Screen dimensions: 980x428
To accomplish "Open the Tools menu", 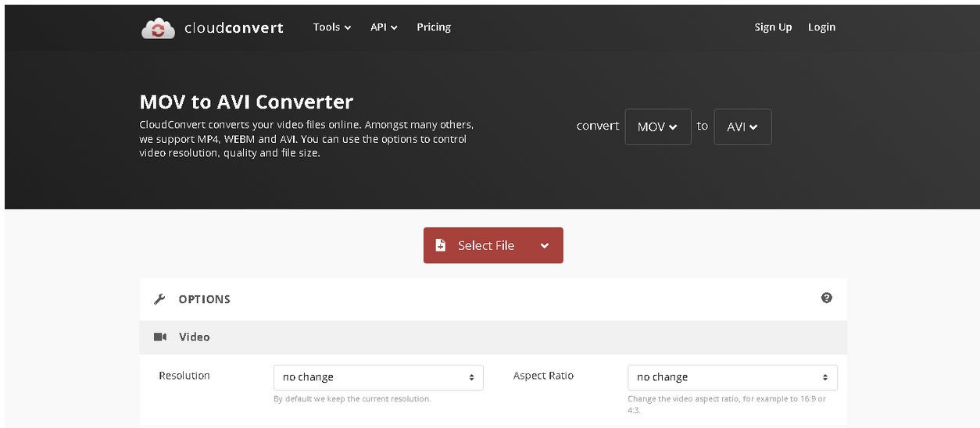I will point(332,27).
